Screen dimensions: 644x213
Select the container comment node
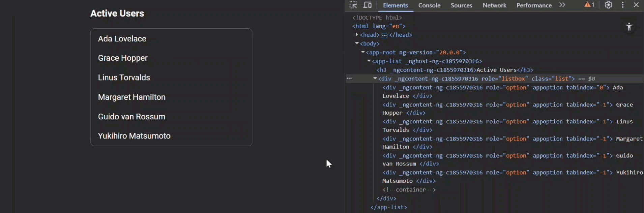pos(409,190)
